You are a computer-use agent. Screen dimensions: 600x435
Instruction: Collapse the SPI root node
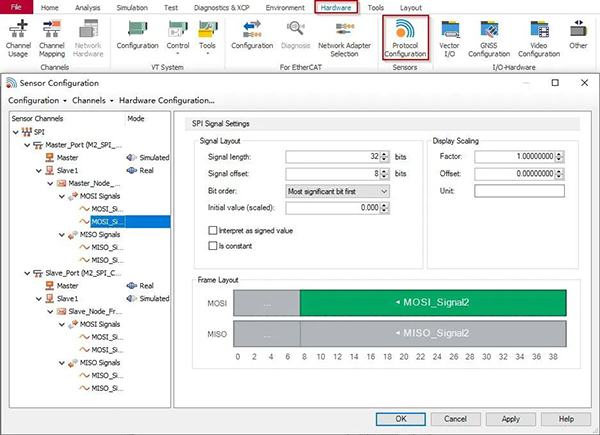tap(16, 132)
